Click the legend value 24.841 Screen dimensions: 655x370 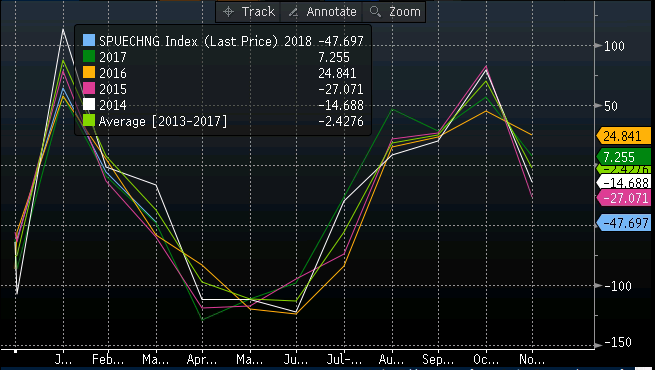tap(337, 73)
